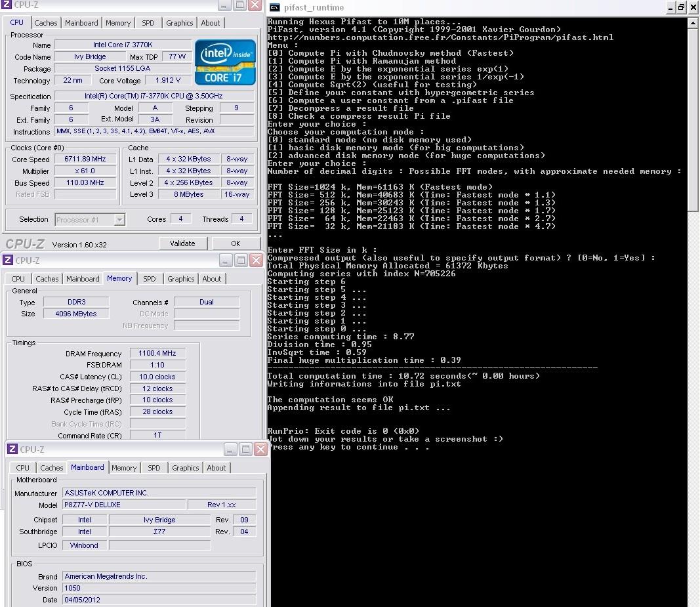
Task: Click the Specification field i7-3770K CPU @ 3.50GHz
Action: (154, 96)
